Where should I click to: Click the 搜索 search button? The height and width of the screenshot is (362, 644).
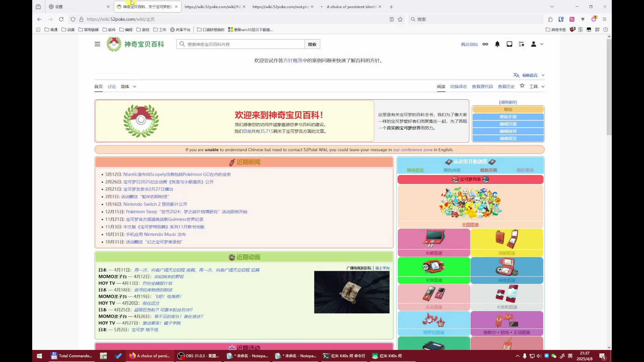tap(312, 44)
